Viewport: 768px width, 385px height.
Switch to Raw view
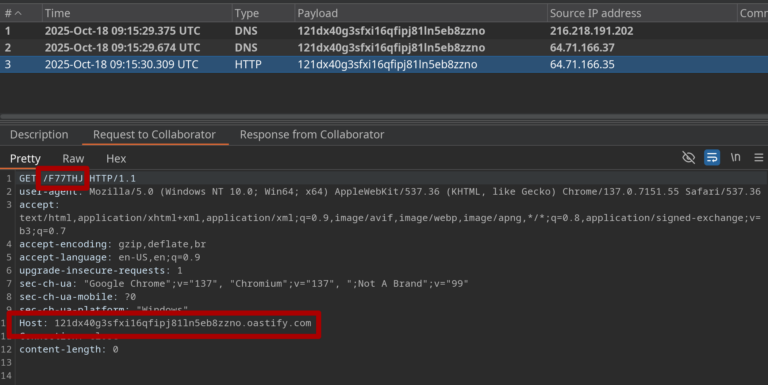tap(73, 159)
